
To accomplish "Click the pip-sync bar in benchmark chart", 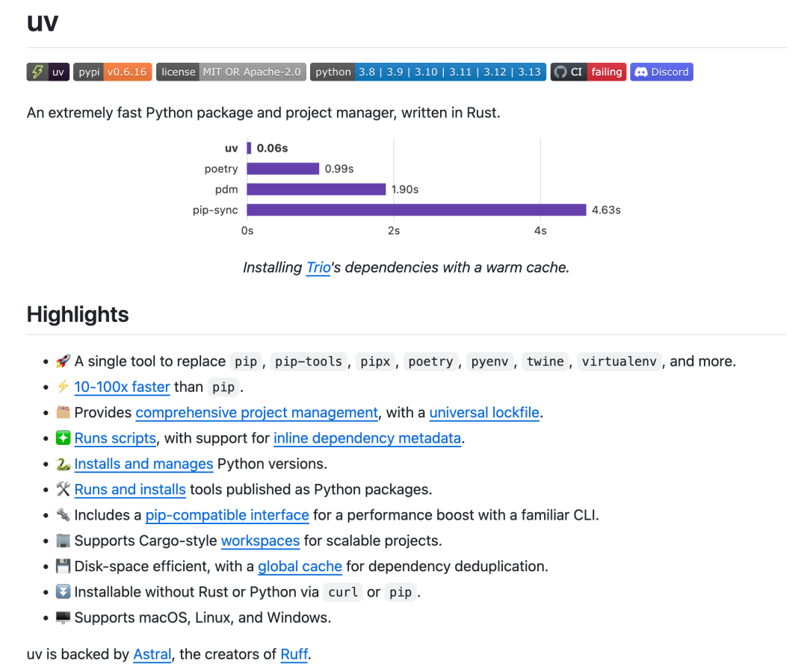I will tap(416, 210).
